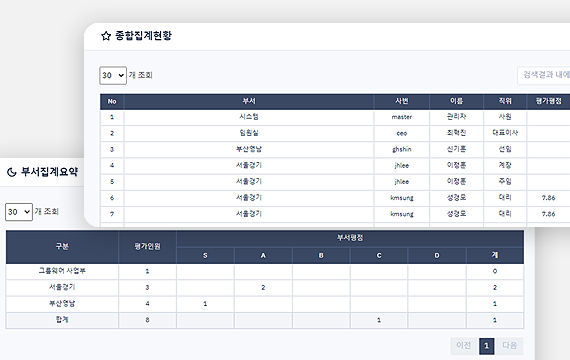This screenshot has width=570, height=360.
Task: Sort by the No column header
Action: point(112,101)
